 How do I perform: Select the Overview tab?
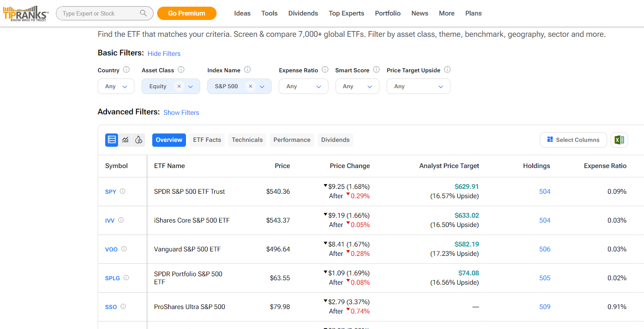(x=169, y=140)
